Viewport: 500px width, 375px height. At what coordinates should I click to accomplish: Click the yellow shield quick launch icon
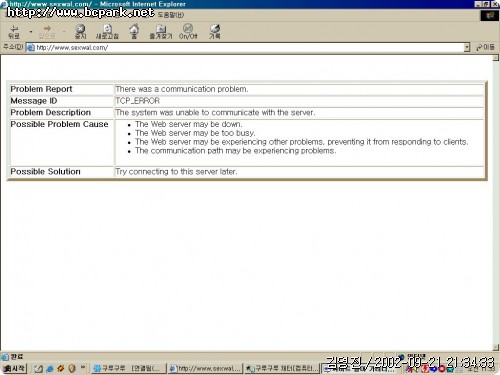(72, 368)
